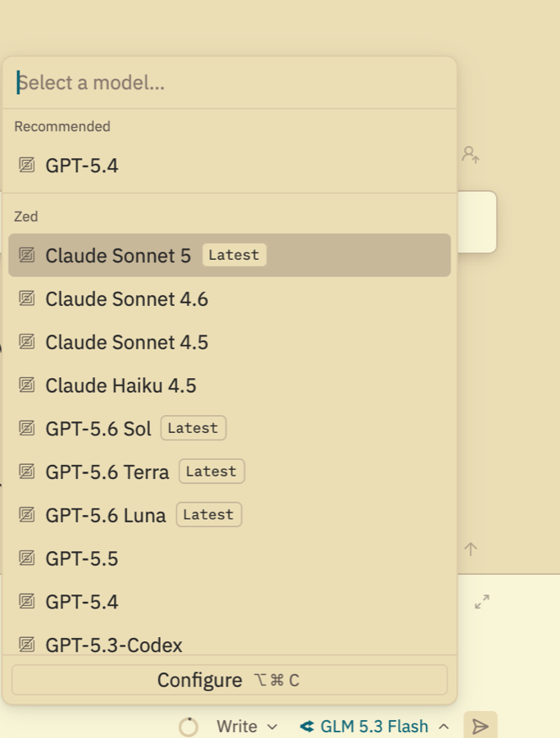Focus the Select a model search field
Image resolution: width=560 pixels, height=738 pixels.
click(x=230, y=83)
